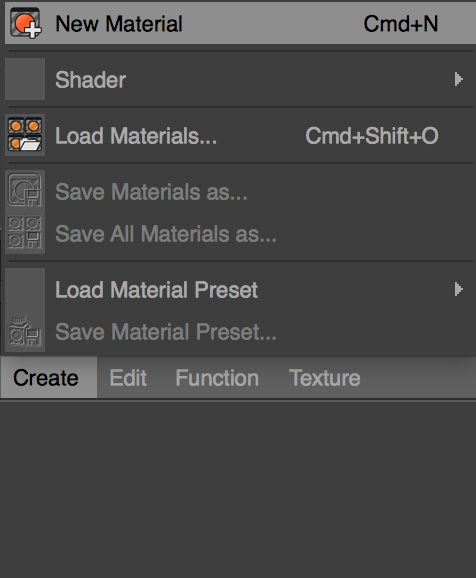This screenshot has height=578, width=476.
Task: Click the empty icon slot beside Shader
Action: click(25, 79)
